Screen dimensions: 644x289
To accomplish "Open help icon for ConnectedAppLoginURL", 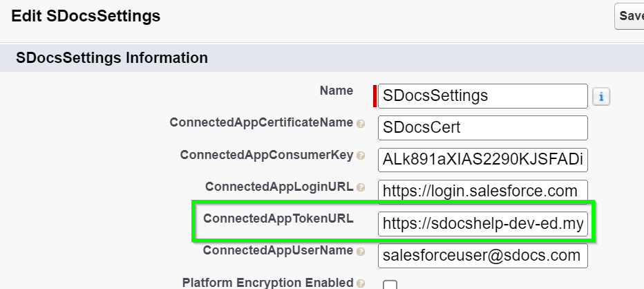I will pyautogui.click(x=361, y=187).
